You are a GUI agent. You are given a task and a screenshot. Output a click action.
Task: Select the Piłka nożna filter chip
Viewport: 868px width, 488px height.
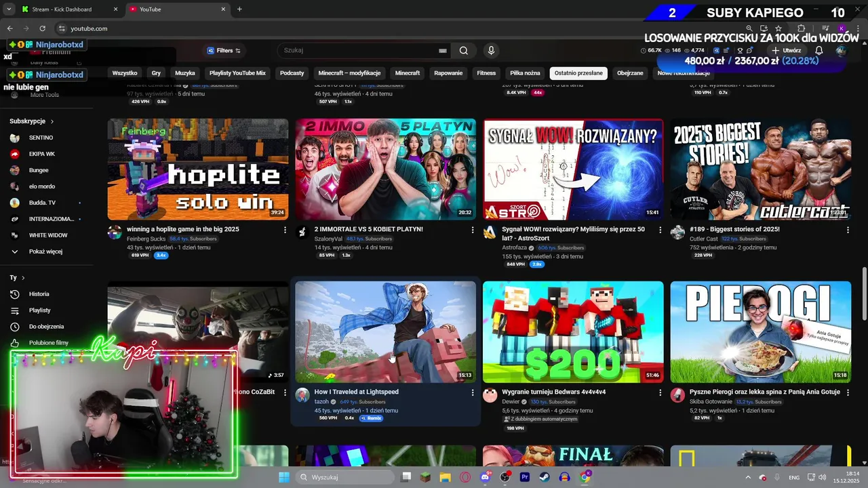click(x=525, y=73)
